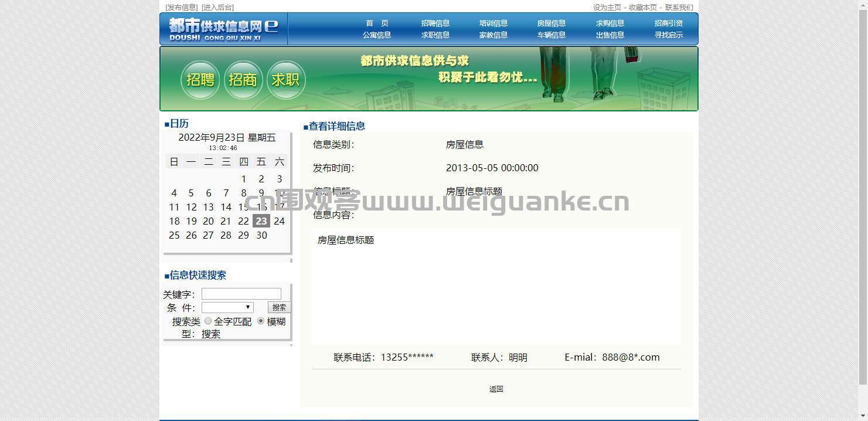This screenshot has height=421, width=868.
Task: Click day 30 in the calendar
Action: [x=261, y=235]
